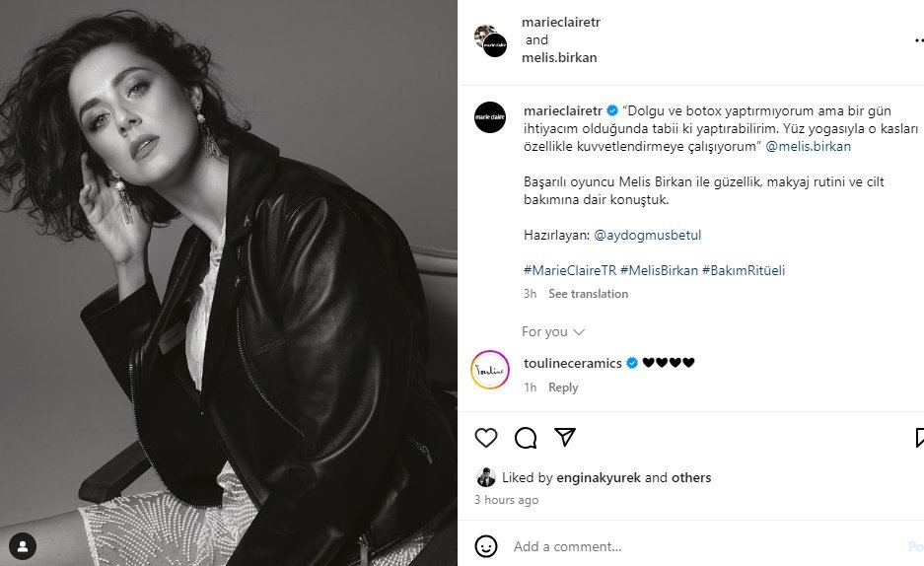Reply to the toulineceramics comment
The width and height of the screenshot is (924, 566).
click(x=563, y=388)
